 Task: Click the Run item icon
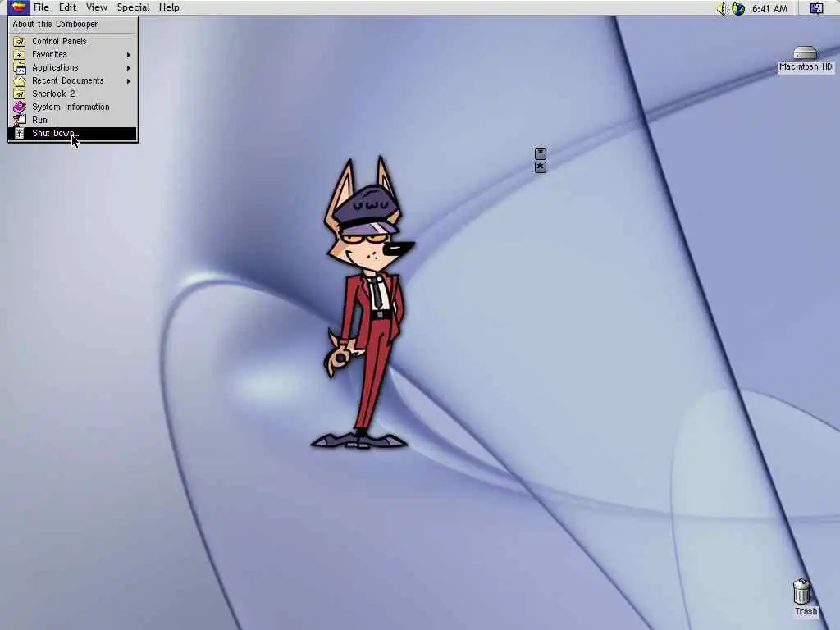(20, 120)
